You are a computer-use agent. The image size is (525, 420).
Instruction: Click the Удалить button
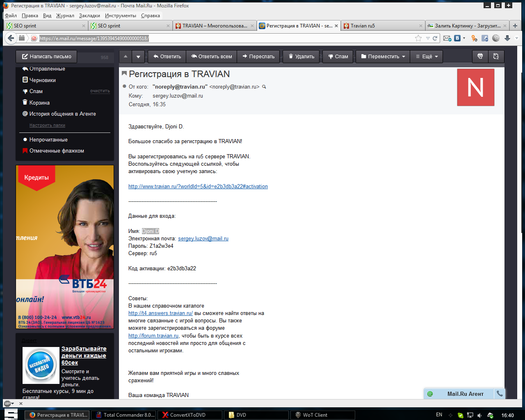point(301,57)
